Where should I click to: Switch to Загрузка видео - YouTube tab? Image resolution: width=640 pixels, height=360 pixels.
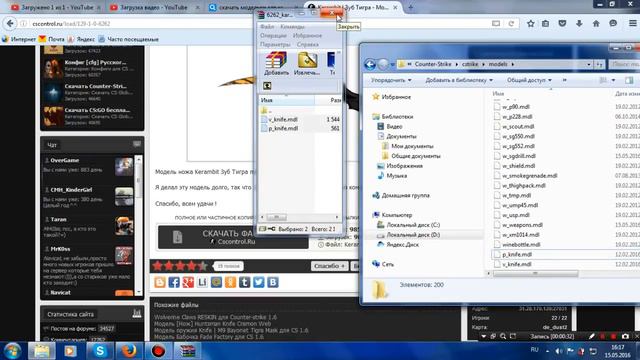tap(153, 7)
